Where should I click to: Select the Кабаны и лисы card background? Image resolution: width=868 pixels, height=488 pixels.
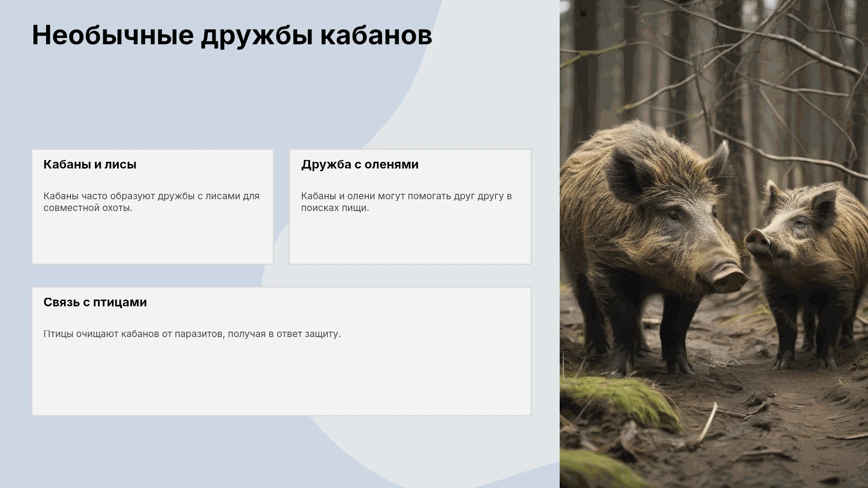point(153,239)
